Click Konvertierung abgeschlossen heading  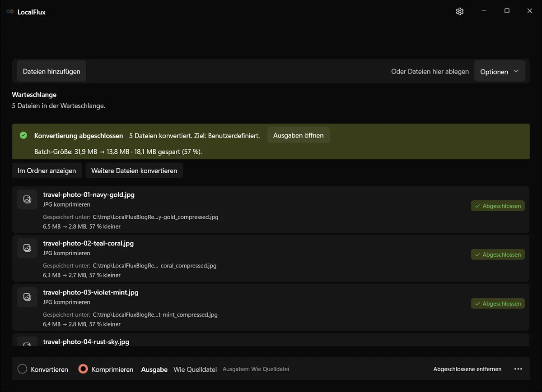[x=79, y=135]
